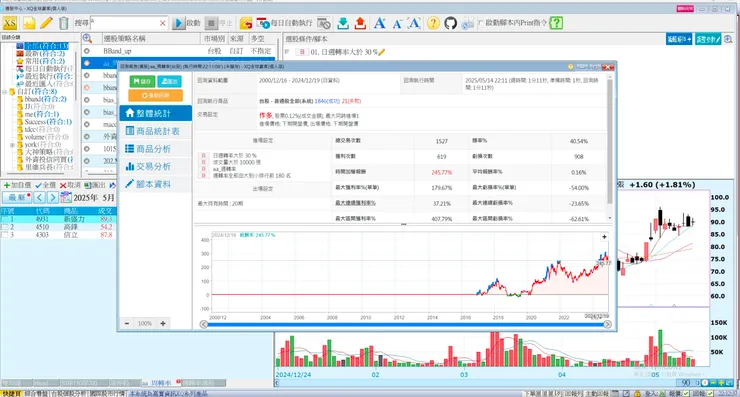Open the calendar date picker icon
Screen dimensions: 740x397
pyautogui.click(x=66, y=198)
